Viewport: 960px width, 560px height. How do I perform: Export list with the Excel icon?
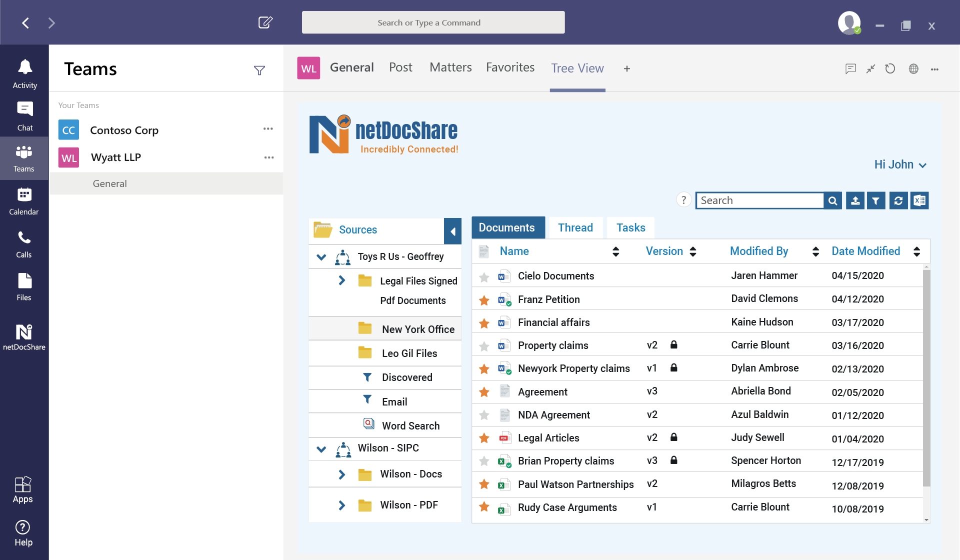(919, 200)
